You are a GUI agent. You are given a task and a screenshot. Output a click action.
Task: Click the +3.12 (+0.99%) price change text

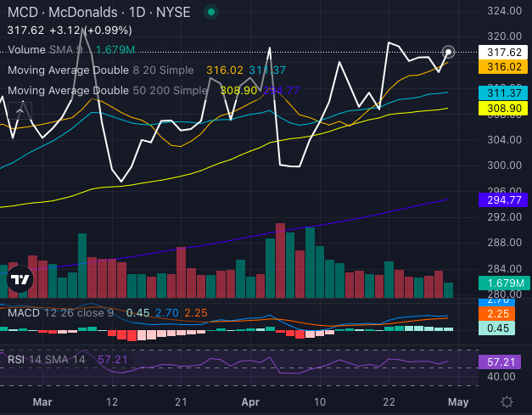(x=91, y=31)
